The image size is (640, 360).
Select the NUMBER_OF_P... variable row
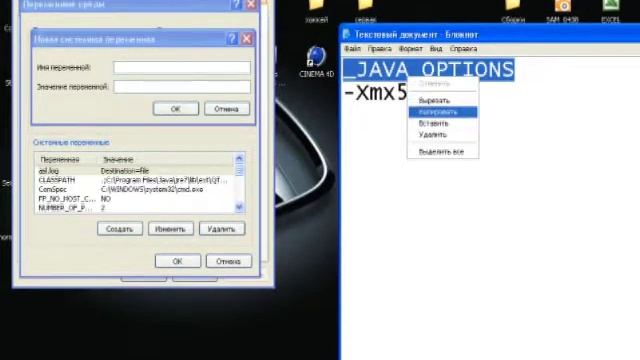click(x=135, y=208)
